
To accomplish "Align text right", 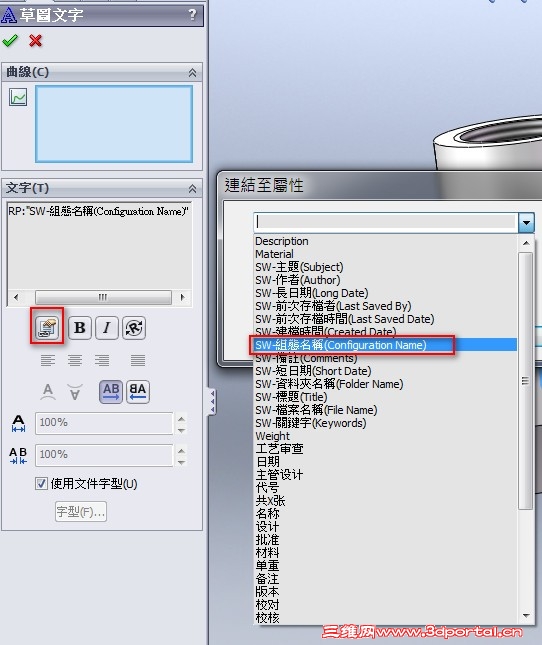I will [x=102, y=360].
